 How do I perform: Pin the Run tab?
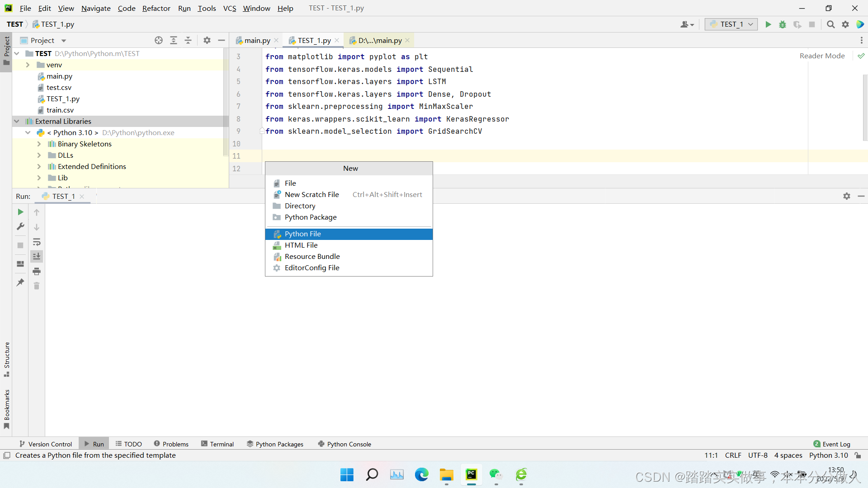tap(20, 282)
